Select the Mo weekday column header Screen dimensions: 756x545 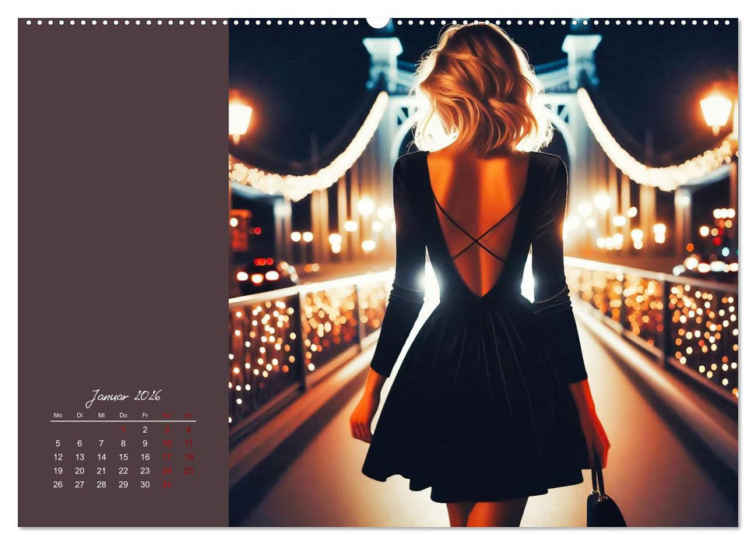[58, 414]
